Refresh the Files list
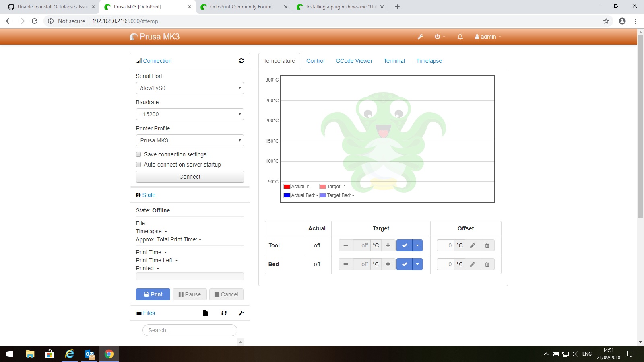Image resolution: width=644 pixels, height=362 pixels. click(224, 313)
